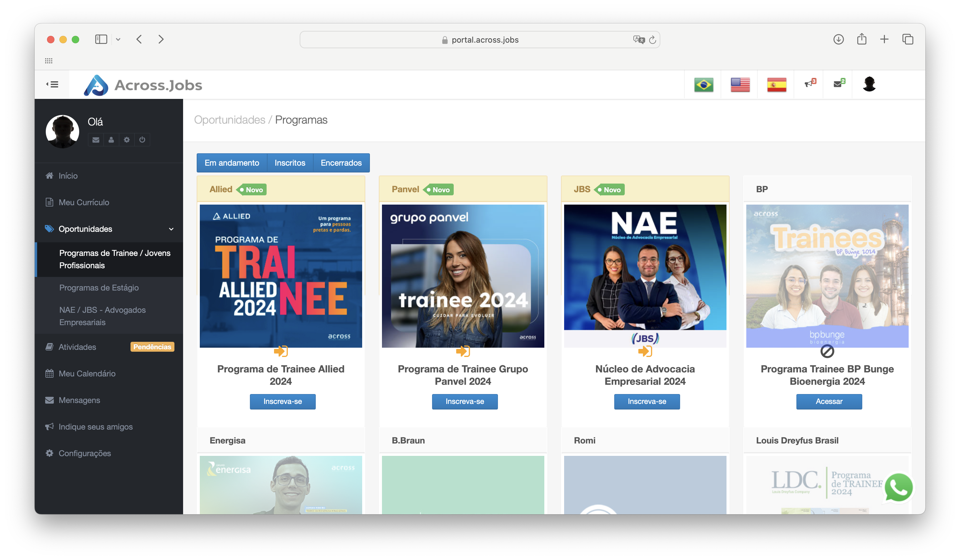Open Meu Calendário in sidebar
This screenshot has width=960, height=560.
109,373
